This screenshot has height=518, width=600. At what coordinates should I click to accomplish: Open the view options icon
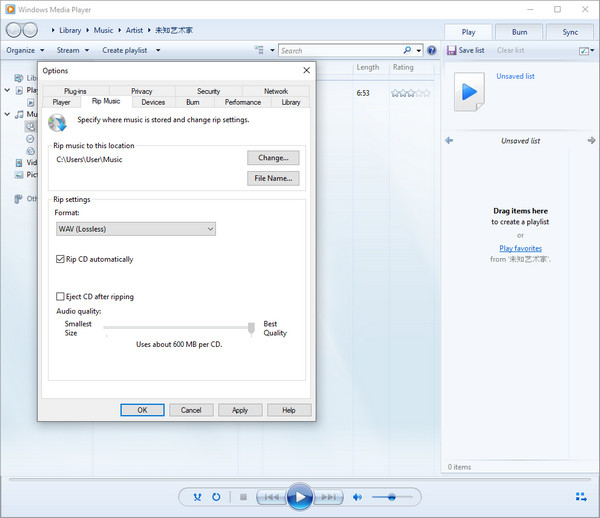point(259,50)
